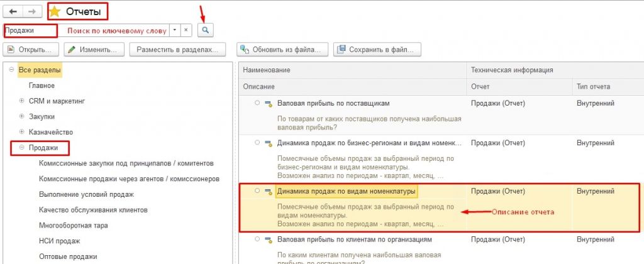Click the circle marker of Динамика продаж по видам номенклатуры

click(x=257, y=190)
